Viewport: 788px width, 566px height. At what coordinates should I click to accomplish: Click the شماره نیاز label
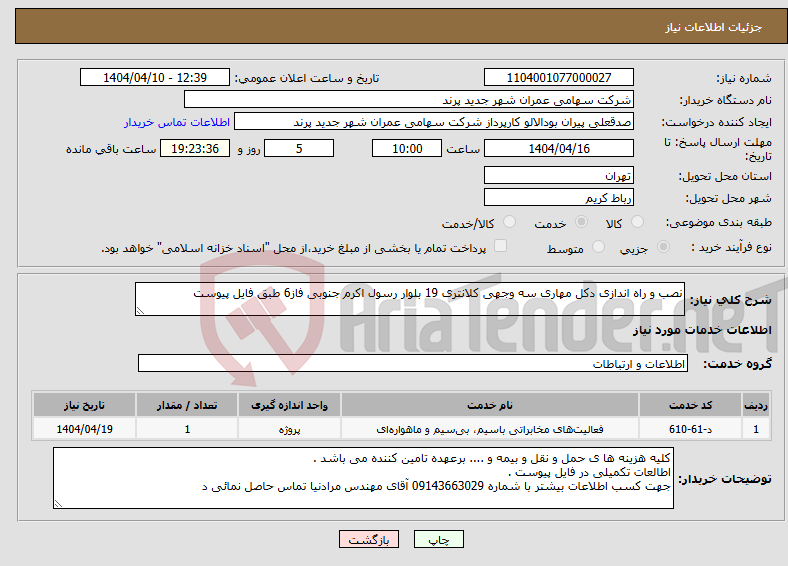coord(744,78)
